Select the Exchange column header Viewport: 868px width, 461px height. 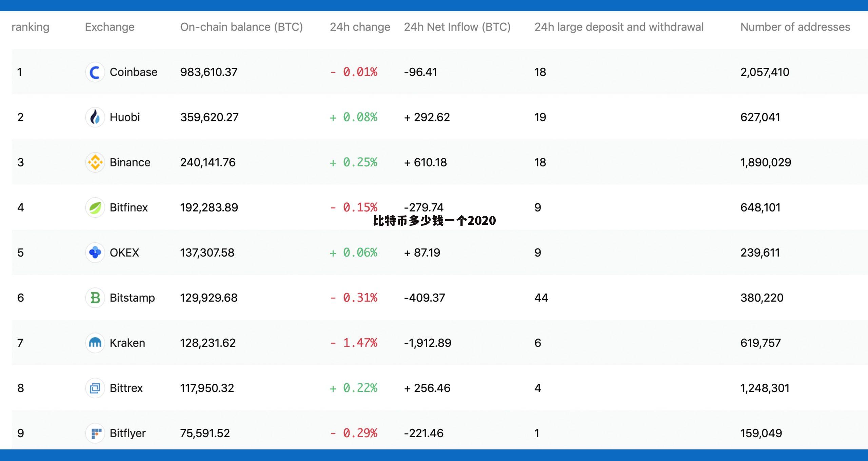pyautogui.click(x=110, y=27)
